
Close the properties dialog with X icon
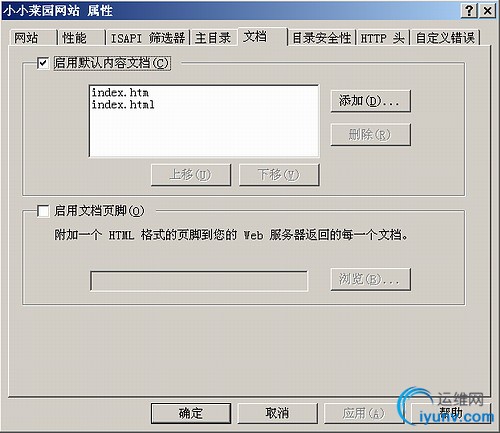[487, 11]
